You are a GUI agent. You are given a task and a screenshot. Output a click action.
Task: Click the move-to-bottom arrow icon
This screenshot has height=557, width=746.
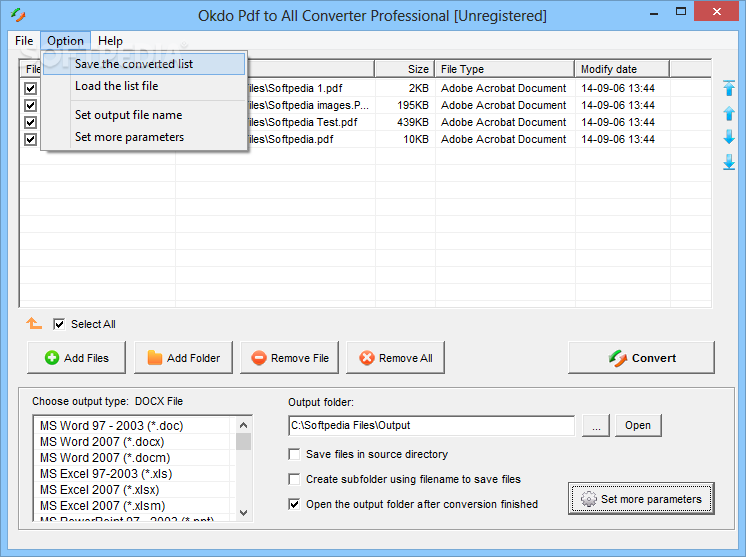tap(728, 162)
